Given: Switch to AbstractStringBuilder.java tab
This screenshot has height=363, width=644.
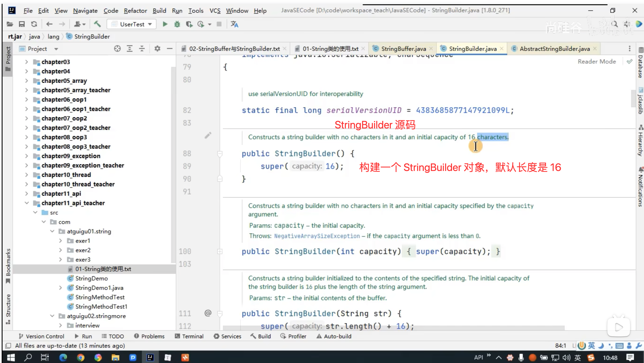Looking at the screenshot, I should pyautogui.click(x=554, y=49).
